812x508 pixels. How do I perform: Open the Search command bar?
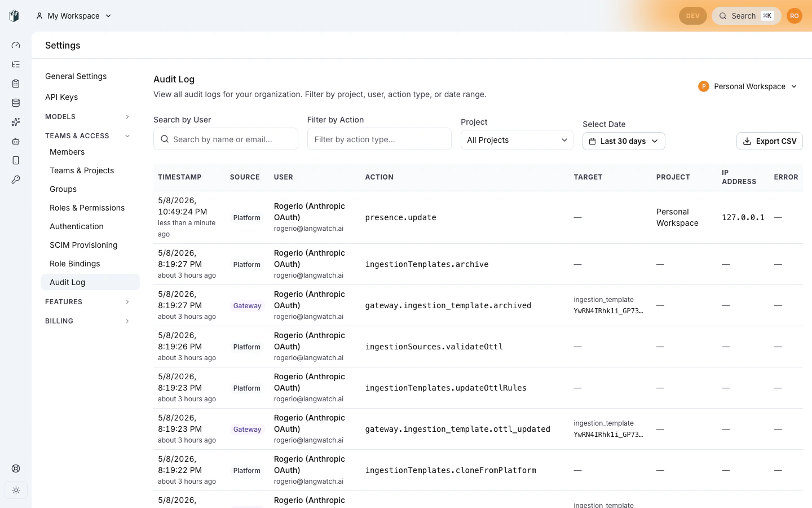point(747,16)
